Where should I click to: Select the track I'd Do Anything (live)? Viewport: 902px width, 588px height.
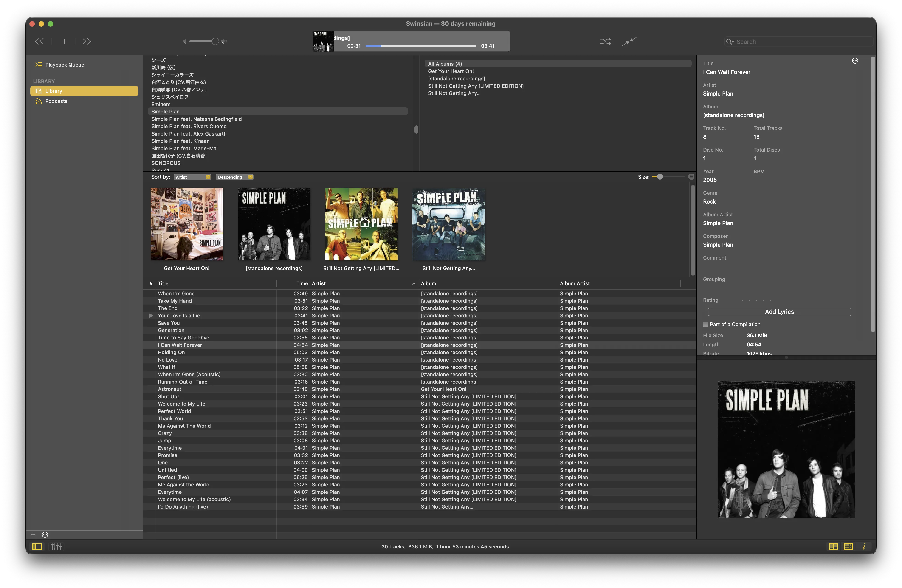[420, 507]
